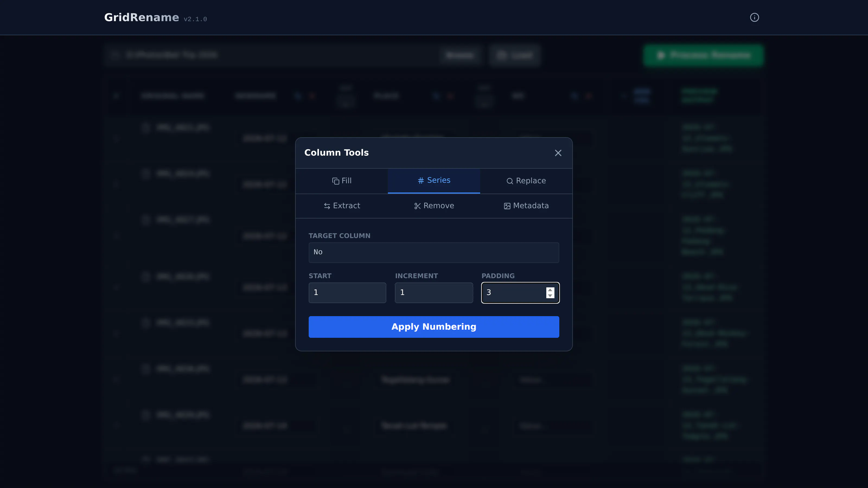Increase padding with the up arrow
This screenshot has width=868, height=488.
click(x=550, y=290)
